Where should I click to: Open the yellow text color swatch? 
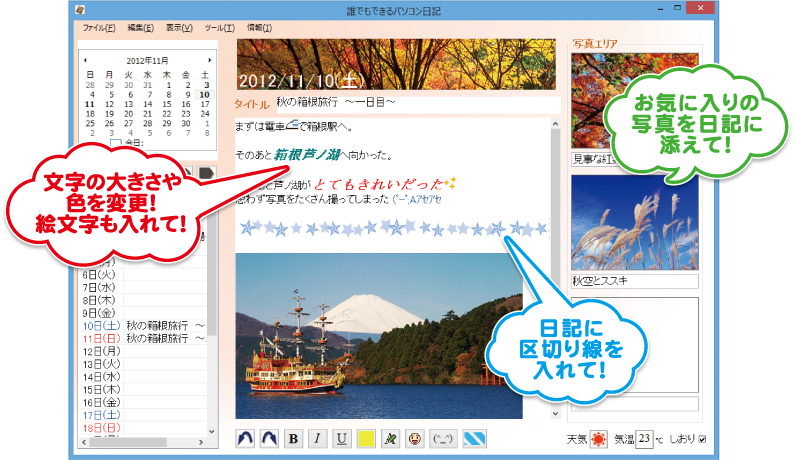(366, 438)
